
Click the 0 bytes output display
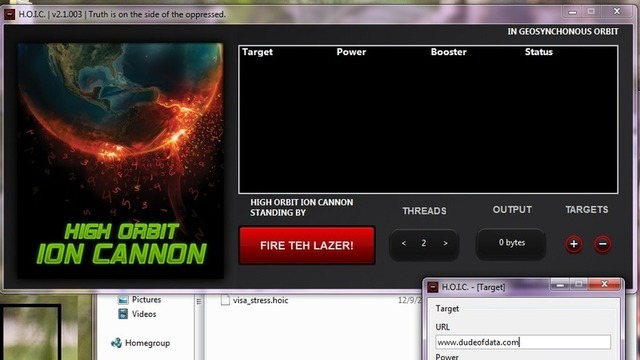tap(511, 244)
